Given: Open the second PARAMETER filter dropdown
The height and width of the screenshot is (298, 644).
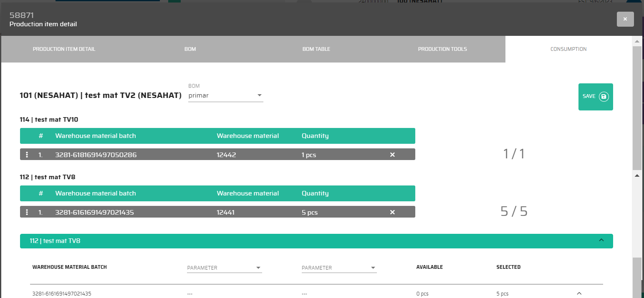Looking at the screenshot, I should click(x=339, y=268).
